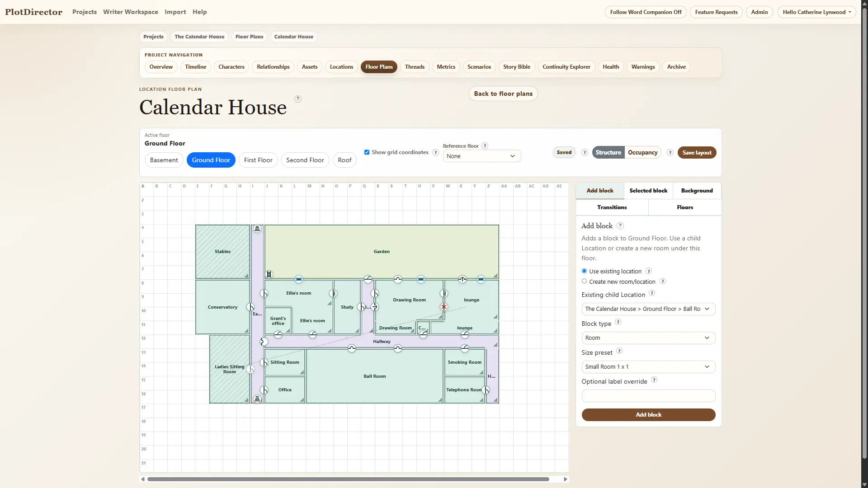Viewport: 868px width, 488px height.
Task: Click the Study door icon
Action: point(361,307)
